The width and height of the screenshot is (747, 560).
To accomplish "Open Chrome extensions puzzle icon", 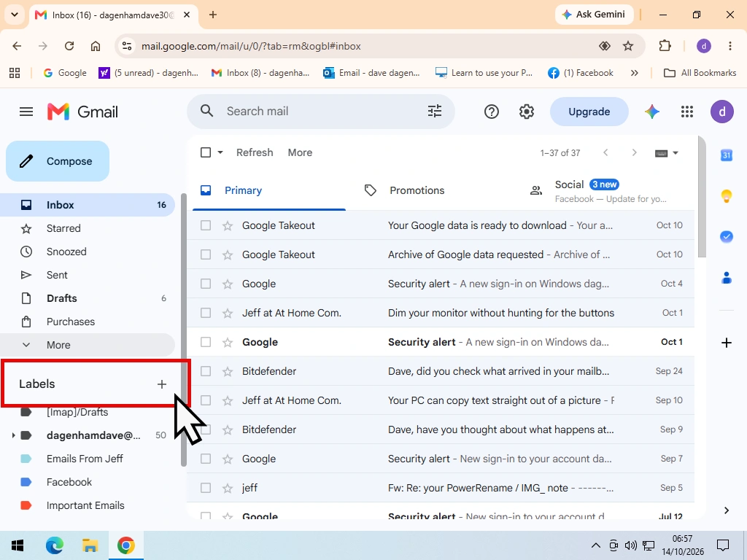I will [665, 46].
